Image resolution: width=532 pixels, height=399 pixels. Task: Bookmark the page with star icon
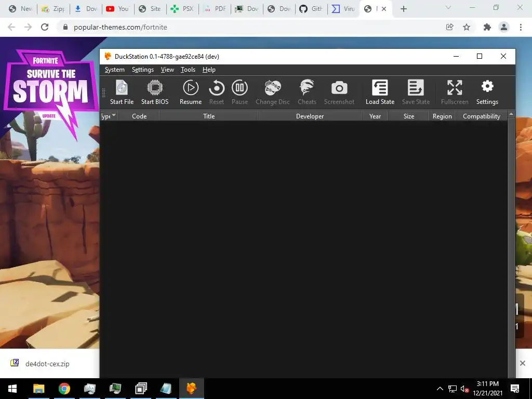467,27
